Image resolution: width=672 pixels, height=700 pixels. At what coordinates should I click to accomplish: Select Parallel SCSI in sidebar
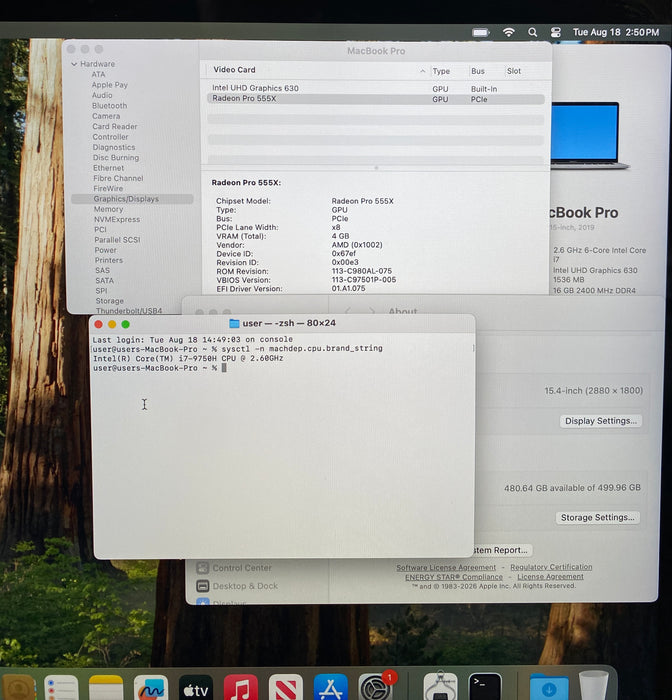coord(117,240)
